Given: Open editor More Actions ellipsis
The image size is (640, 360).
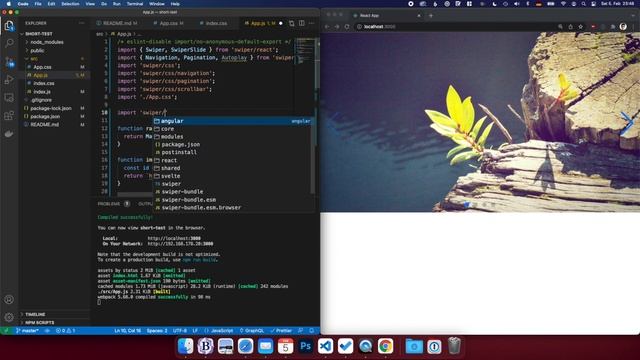Looking at the screenshot, I should pos(311,23).
